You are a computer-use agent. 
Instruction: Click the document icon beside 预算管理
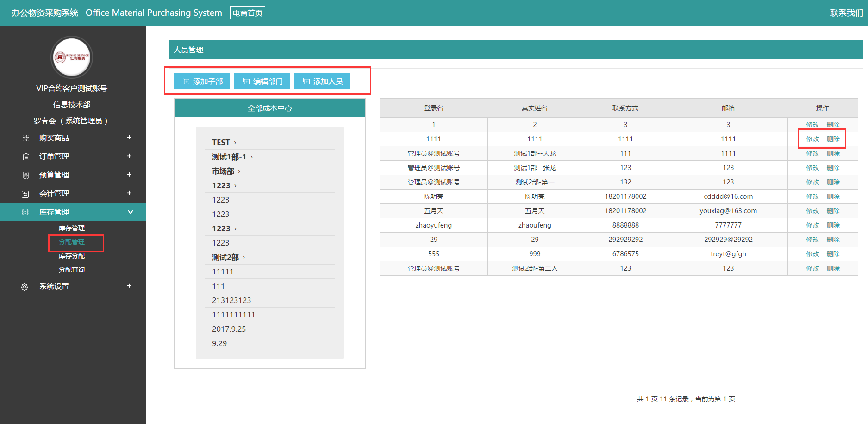(x=26, y=175)
